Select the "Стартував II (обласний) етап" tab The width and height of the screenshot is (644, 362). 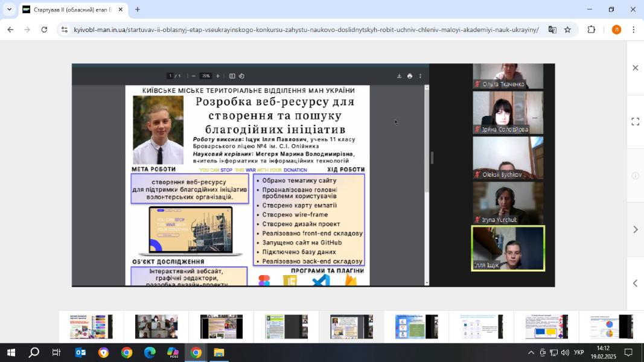(71, 10)
